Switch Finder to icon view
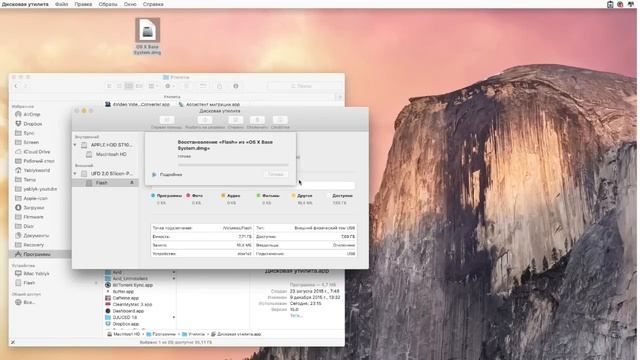The width and height of the screenshot is (640, 360). tap(109, 86)
